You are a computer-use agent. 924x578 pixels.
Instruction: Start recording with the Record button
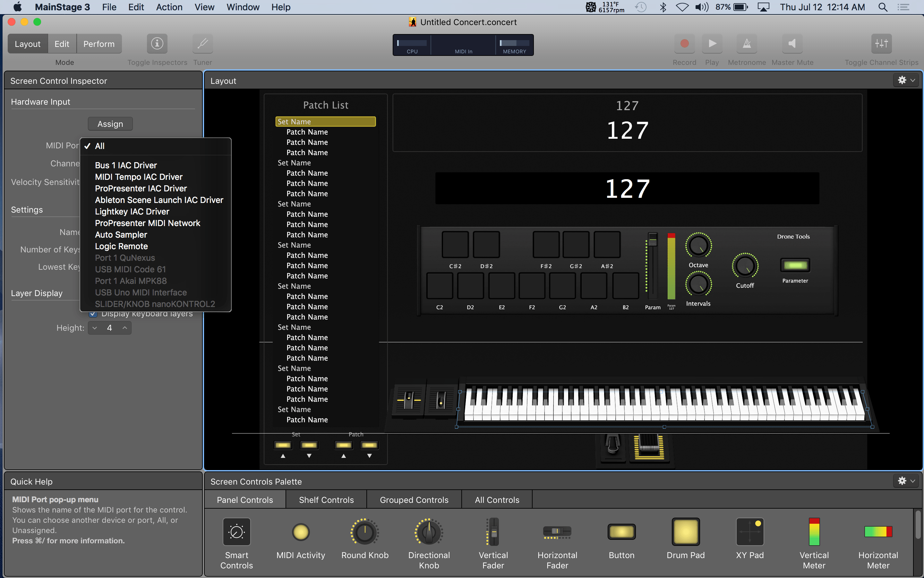pyautogui.click(x=684, y=44)
